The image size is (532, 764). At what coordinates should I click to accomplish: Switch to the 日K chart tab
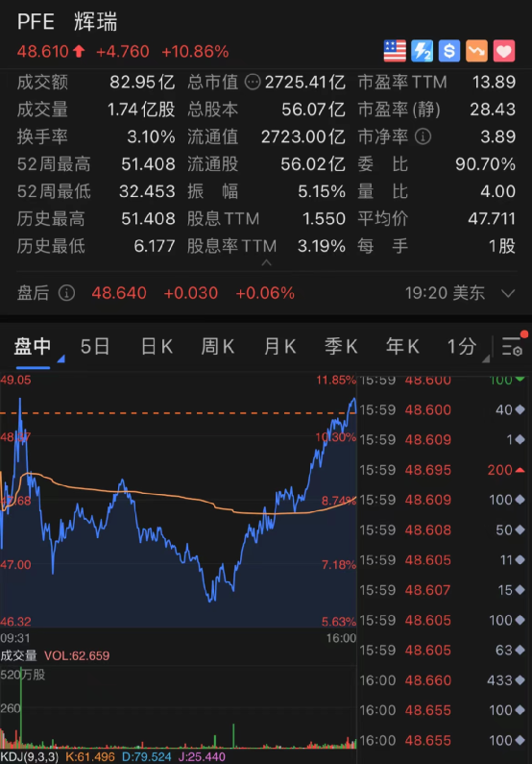pyautogui.click(x=157, y=346)
